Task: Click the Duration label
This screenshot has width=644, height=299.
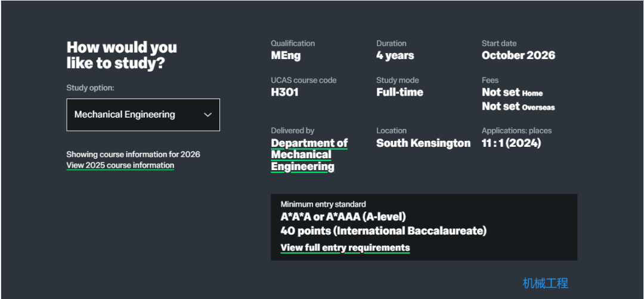Action: (x=391, y=43)
